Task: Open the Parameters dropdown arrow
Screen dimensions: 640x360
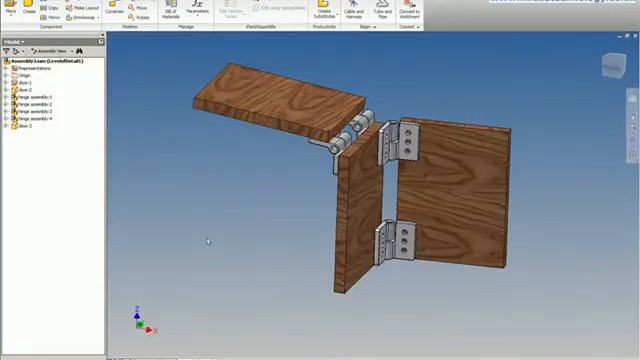Action: [198, 16]
